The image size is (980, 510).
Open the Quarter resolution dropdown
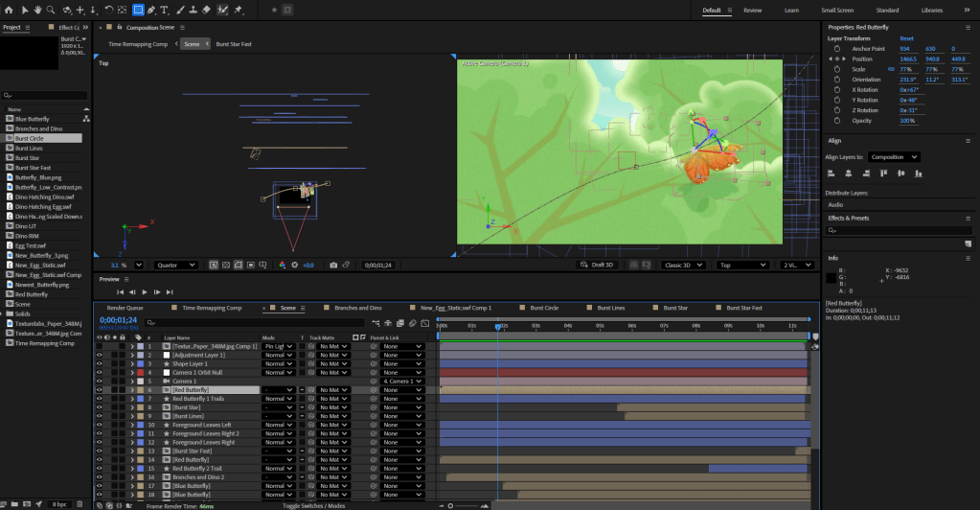click(x=175, y=265)
